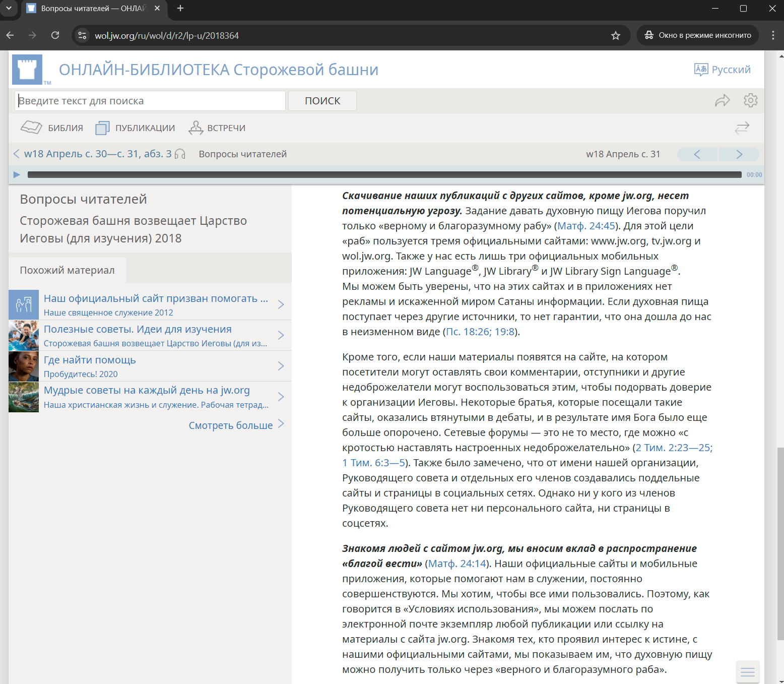Click the Вопросы читателей header label

pyautogui.click(x=243, y=154)
